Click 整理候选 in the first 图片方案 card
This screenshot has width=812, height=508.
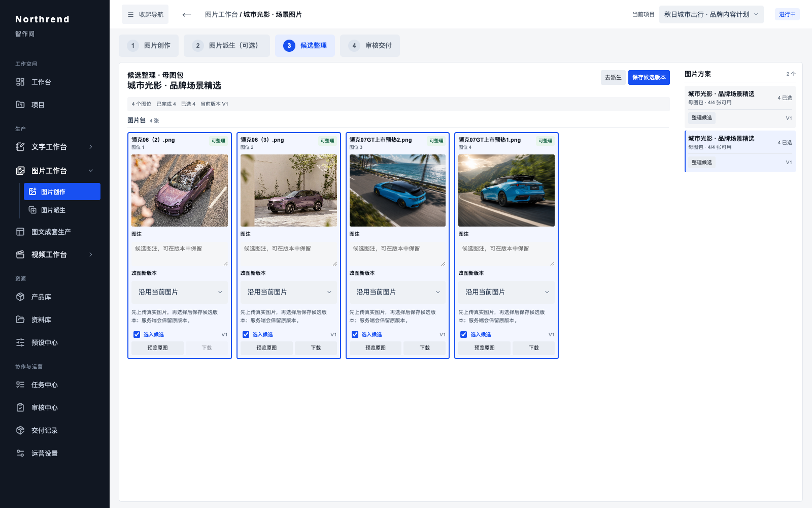click(x=702, y=118)
